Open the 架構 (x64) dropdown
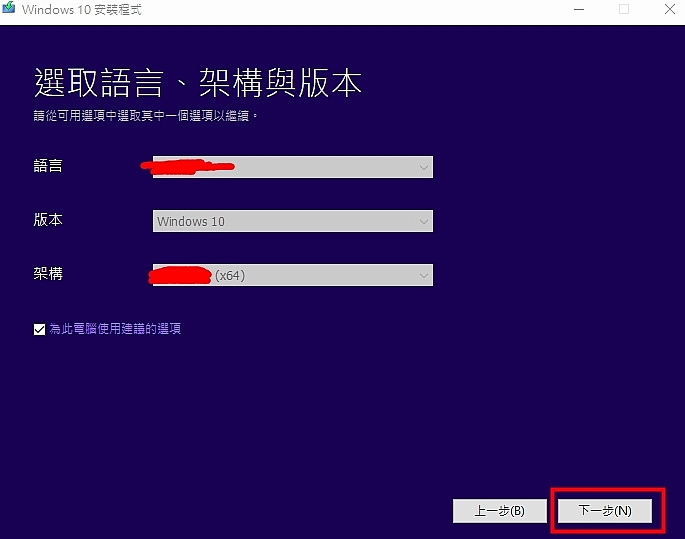This screenshot has width=685, height=539. pos(293,275)
